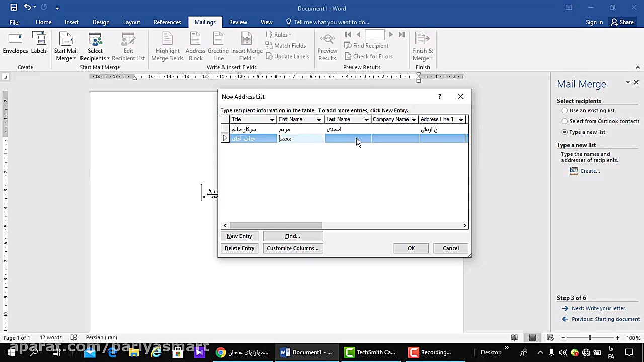The width and height of the screenshot is (644, 362).
Task: Open the File tab
Action: click(14, 22)
